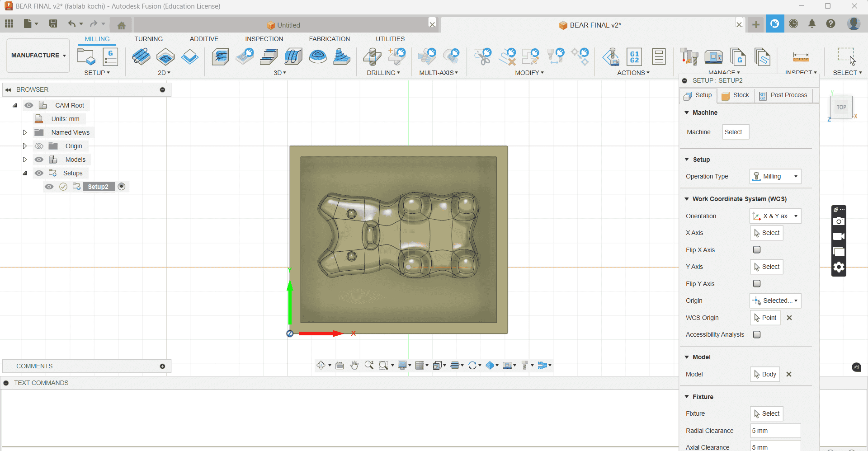Screen dimensions: 868x451
Task: Switch to the ADDITIVE tab
Action: coord(204,39)
